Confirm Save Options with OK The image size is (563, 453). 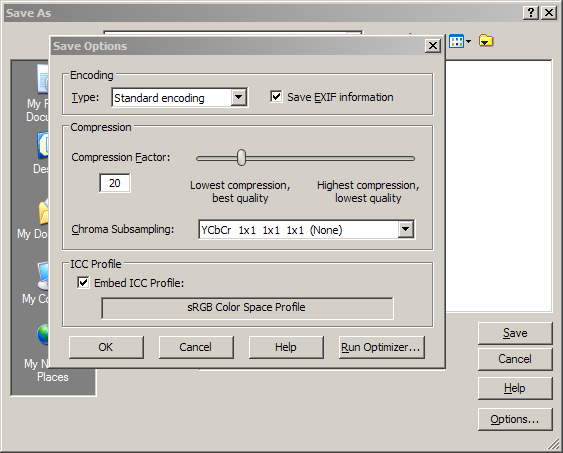(x=106, y=347)
